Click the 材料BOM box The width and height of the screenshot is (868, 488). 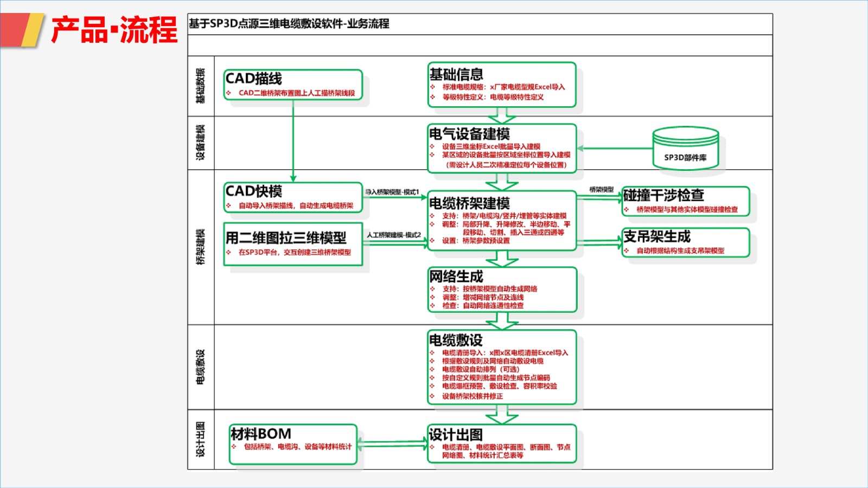click(x=293, y=444)
